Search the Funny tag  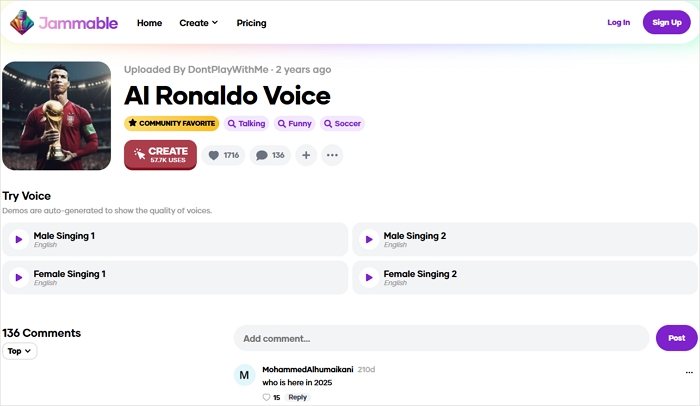click(x=295, y=123)
